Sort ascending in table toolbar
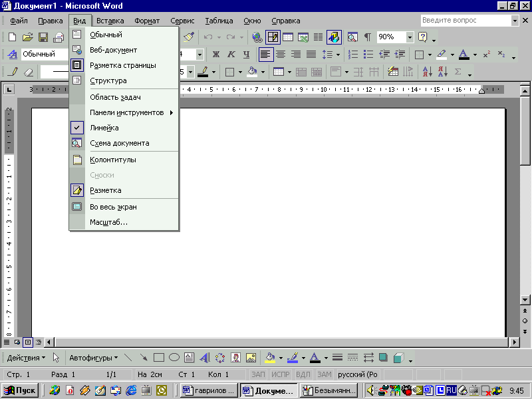The width and height of the screenshot is (532, 399). click(x=427, y=72)
